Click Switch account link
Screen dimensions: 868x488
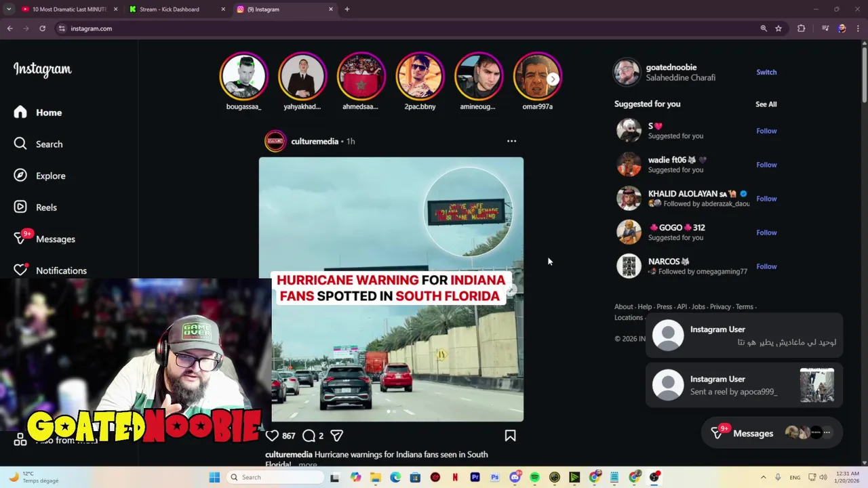(x=766, y=72)
